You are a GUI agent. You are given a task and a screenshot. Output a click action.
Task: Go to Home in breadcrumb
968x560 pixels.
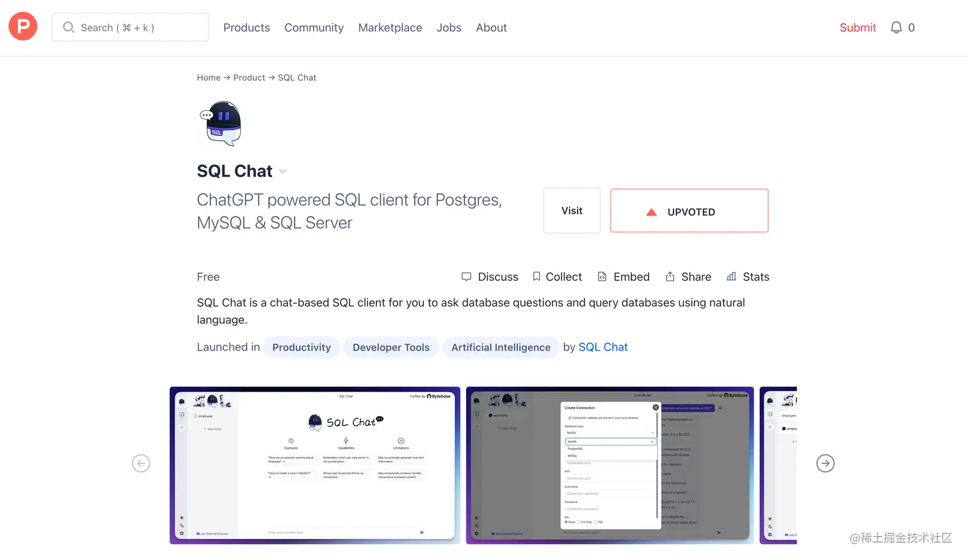click(x=209, y=77)
